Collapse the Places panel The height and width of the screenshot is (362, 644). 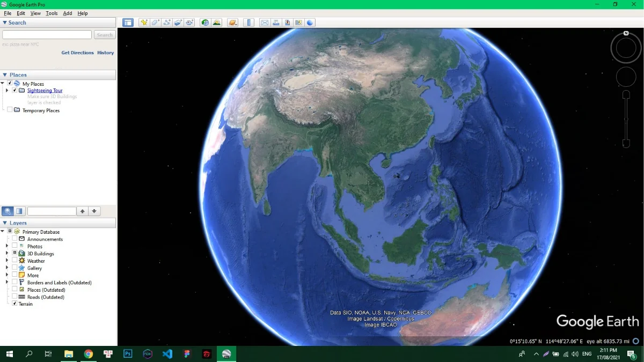(x=5, y=75)
